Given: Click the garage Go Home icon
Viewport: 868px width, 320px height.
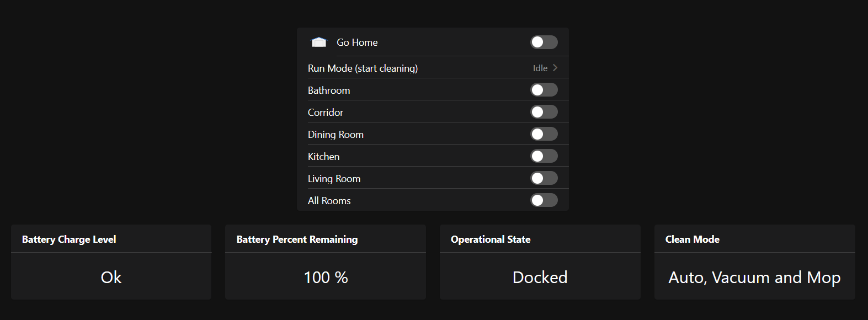Looking at the screenshot, I should [x=319, y=42].
